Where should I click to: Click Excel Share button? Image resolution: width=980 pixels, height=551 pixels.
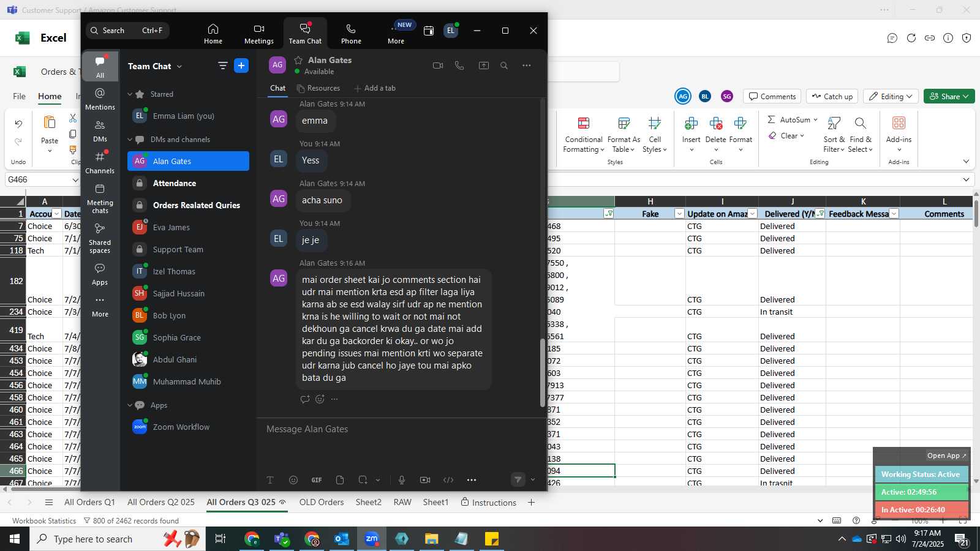coord(949,96)
